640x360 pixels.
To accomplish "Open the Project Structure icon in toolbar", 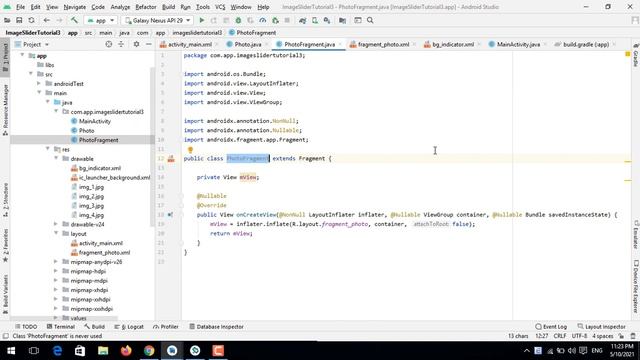I will [x=342, y=20].
